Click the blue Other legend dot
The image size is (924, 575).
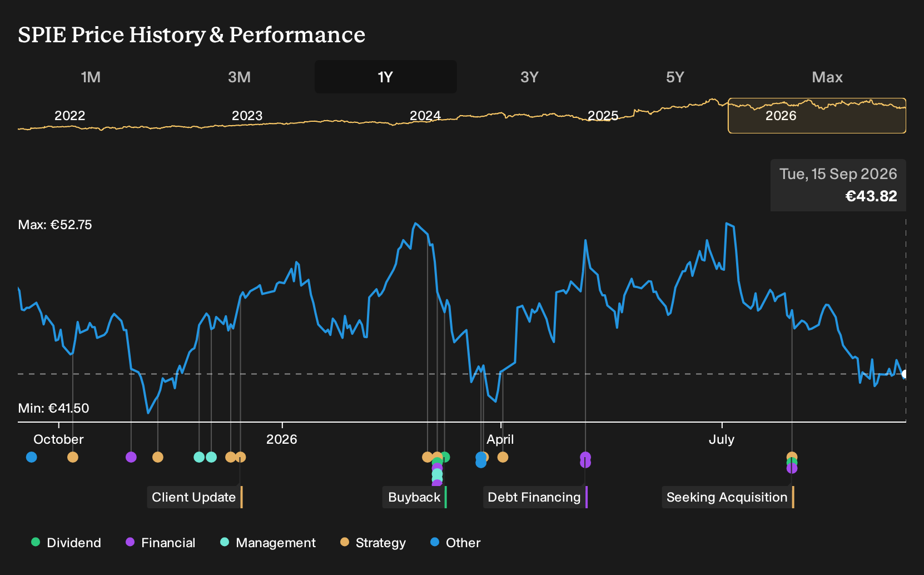435,542
